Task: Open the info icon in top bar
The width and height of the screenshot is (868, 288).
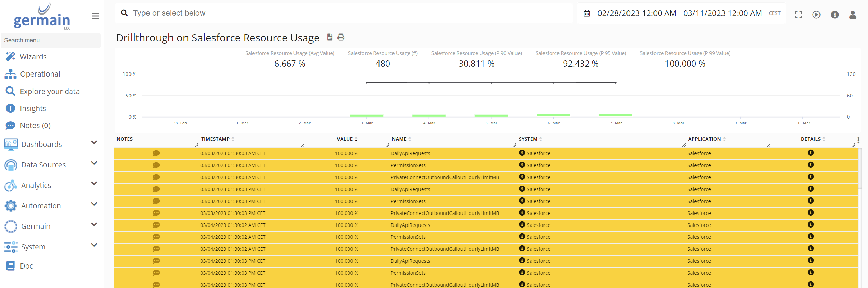Action: [835, 15]
